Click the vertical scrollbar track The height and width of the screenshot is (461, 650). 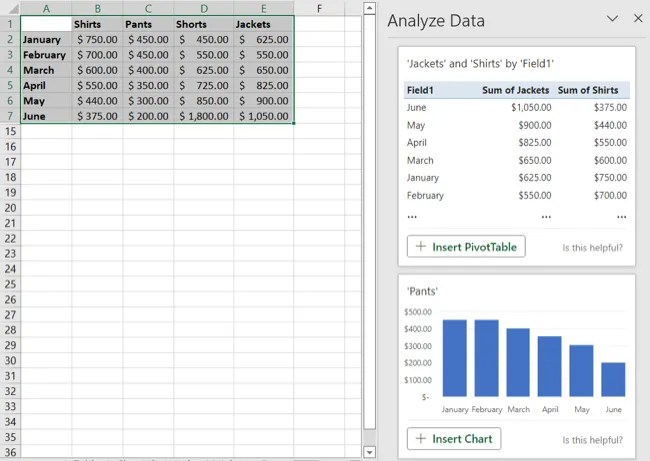coord(369,438)
